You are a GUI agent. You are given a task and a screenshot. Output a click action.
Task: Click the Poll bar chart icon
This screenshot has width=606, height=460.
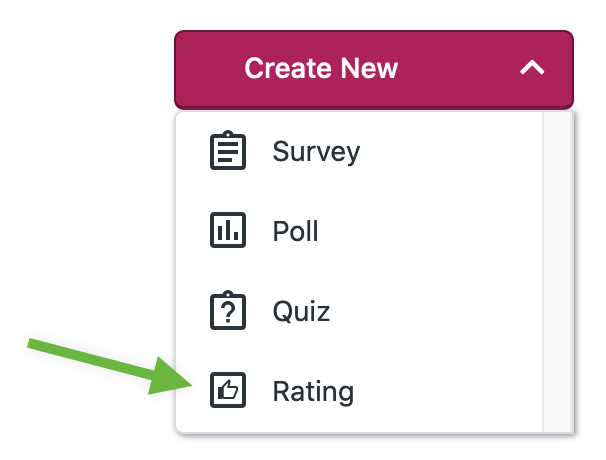tap(227, 231)
